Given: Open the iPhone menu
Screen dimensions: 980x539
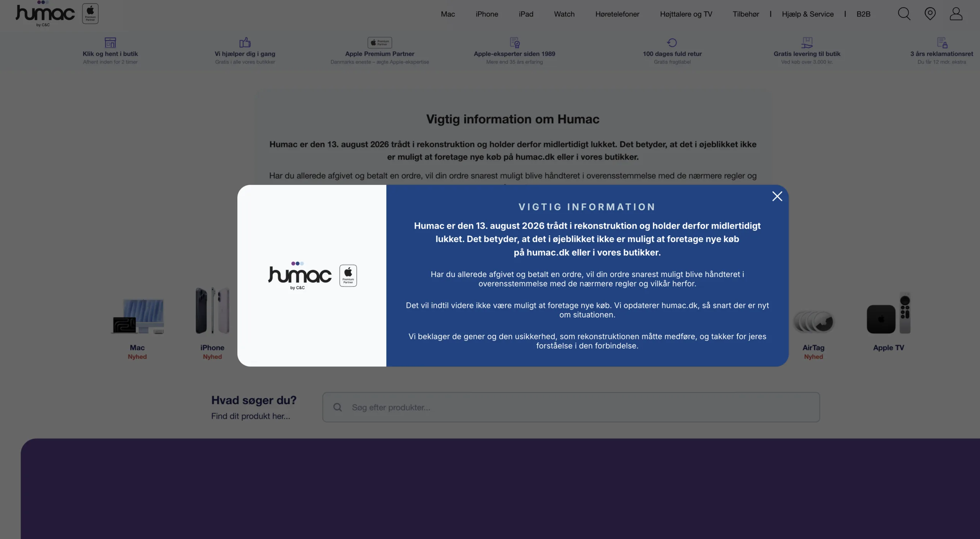Looking at the screenshot, I should point(487,14).
